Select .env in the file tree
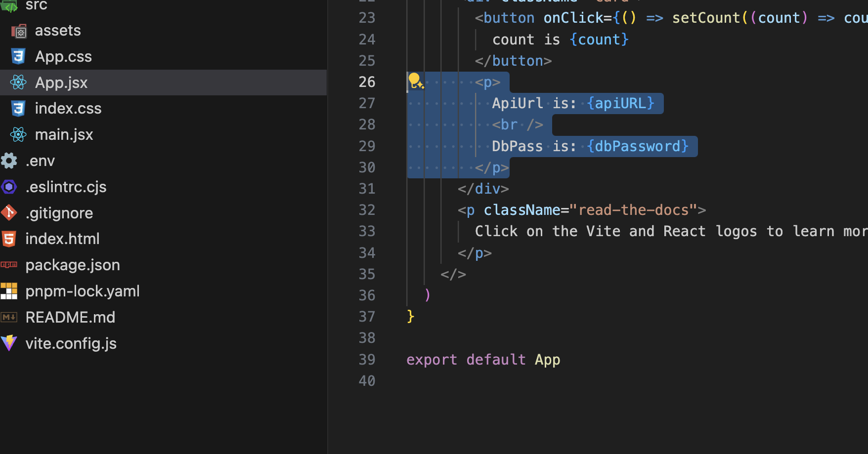The width and height of the screenshot is (868, 454). 41,161
